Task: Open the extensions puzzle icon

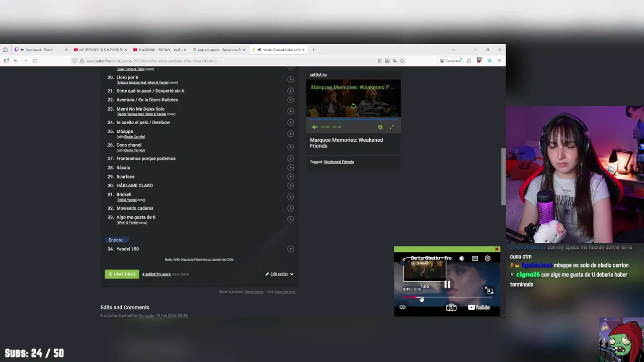Action: click(x=469, y=61)
